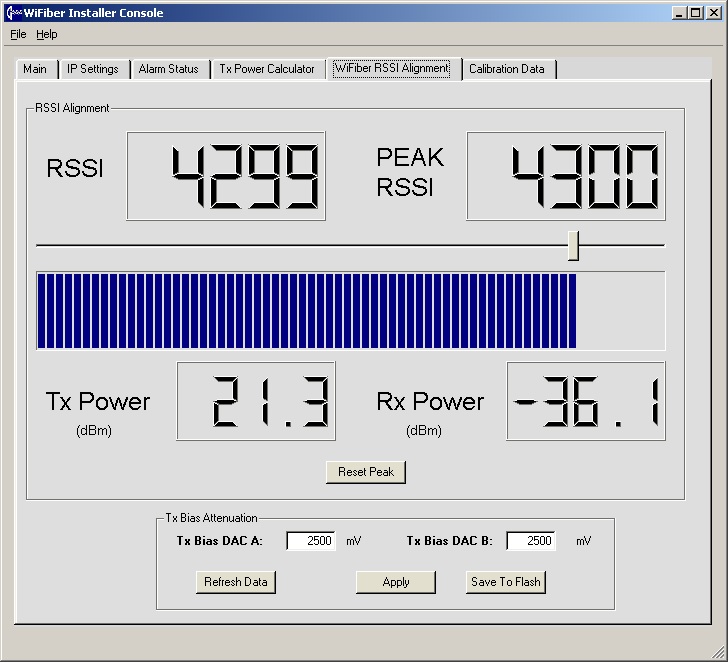Open the Help menu

pos(46,34)
